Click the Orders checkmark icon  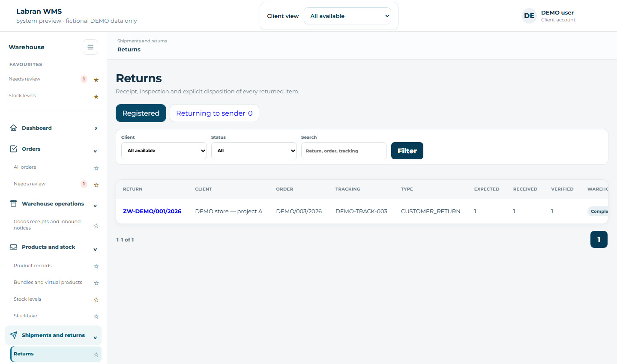14,149
